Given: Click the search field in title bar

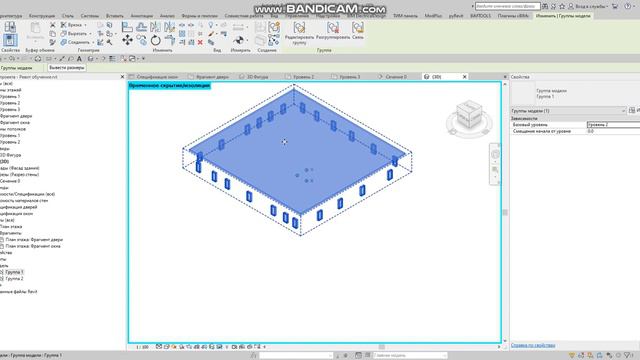Looking at the screenshot, I should (x=507, y=7).
